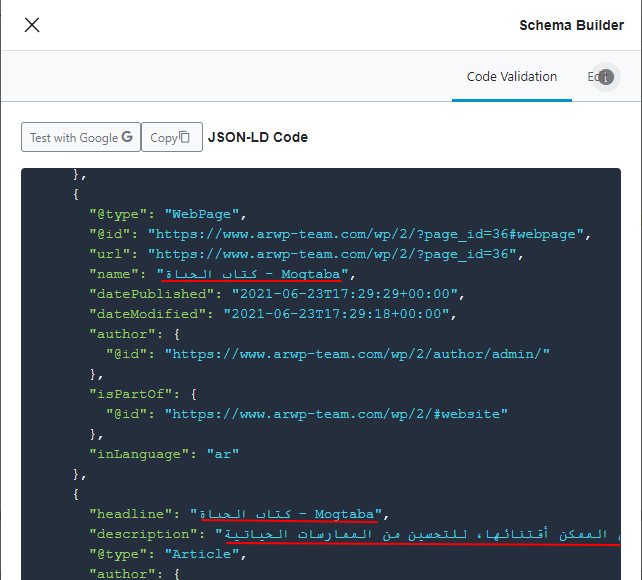Image resolution: width=642 pixels, height=580 pixels.
Task: Click the JSON-LD Code heading
Action: (x=257, y=137)
